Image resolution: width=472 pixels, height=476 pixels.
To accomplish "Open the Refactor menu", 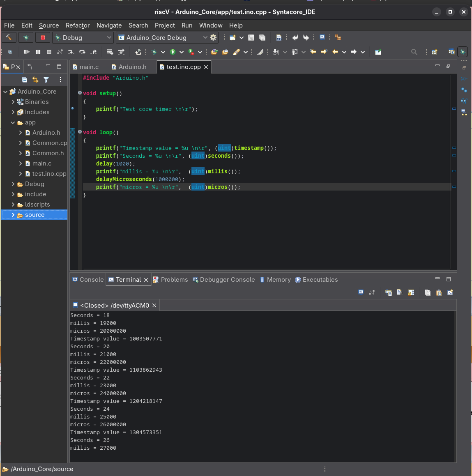I will click(x=77, y=25).
